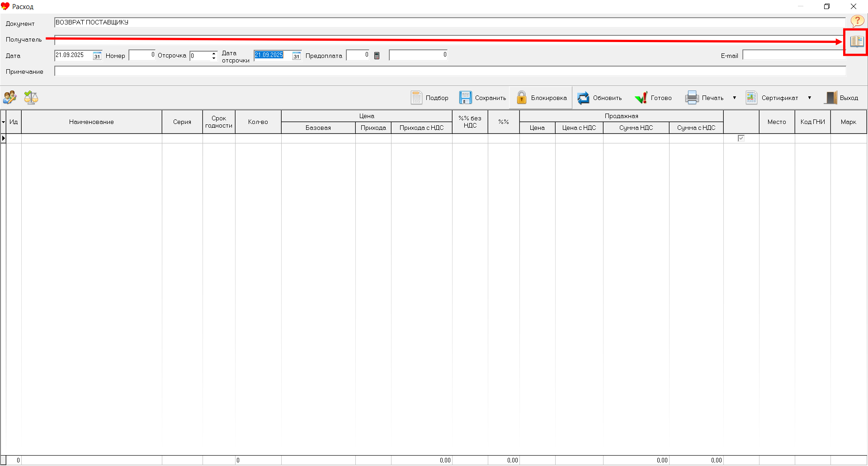Viewport: 868px width, 466px height.
Task: Click the Блокировка padlock icon
Action: click(521, 98)
